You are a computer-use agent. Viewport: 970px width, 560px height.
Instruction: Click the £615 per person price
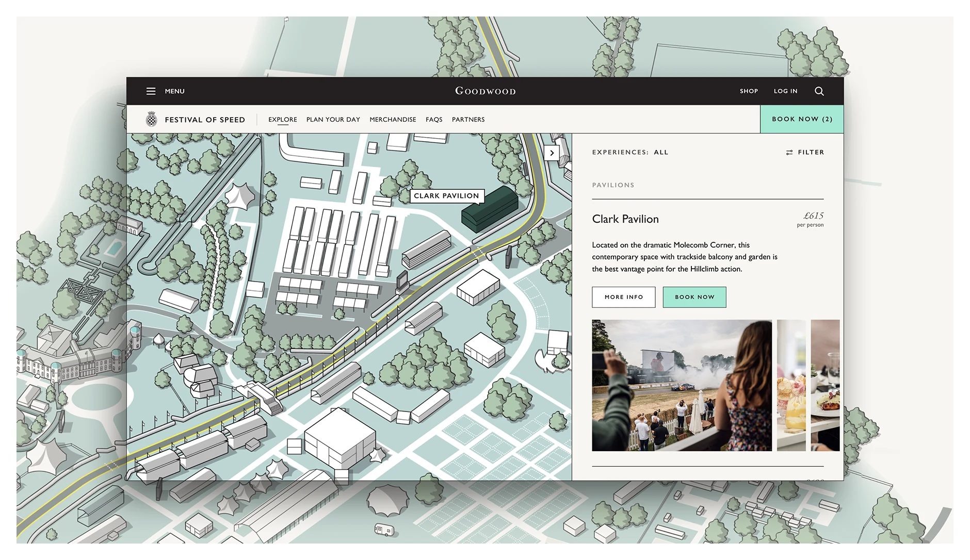pos(810,219)
